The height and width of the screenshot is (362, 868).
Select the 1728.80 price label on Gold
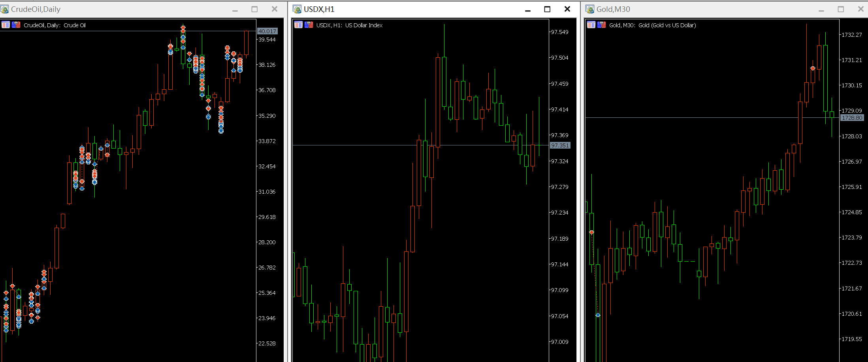pos(852,118)
